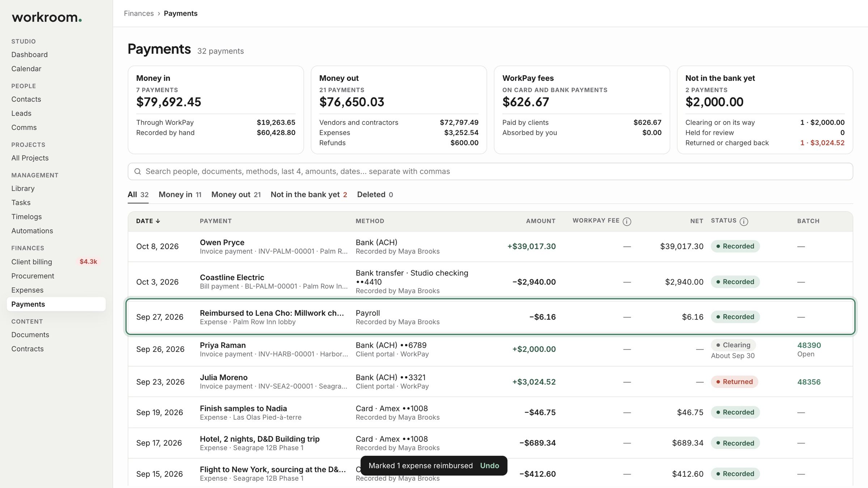Open Contracts under Content
868x488 pixels.
point(27,349)
